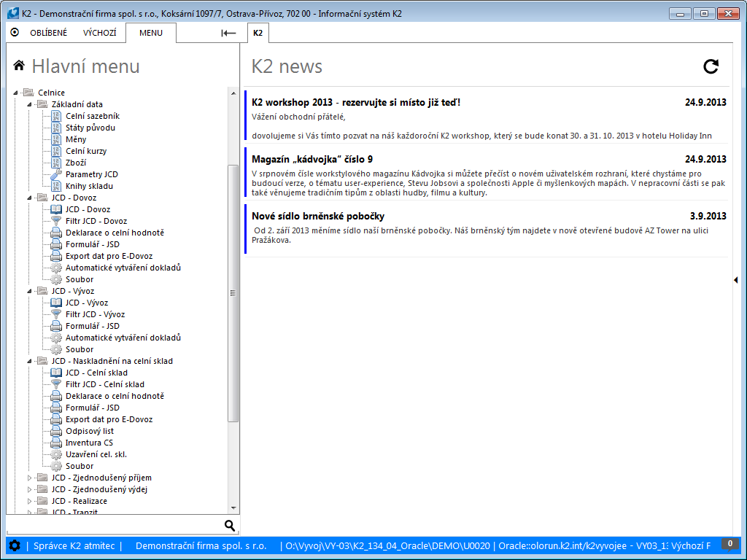The height and width of the screenshot is (560, 747).
Task: Click the funnel icon of Filtr JCD - Celní sklad
Action: point(56,384)
